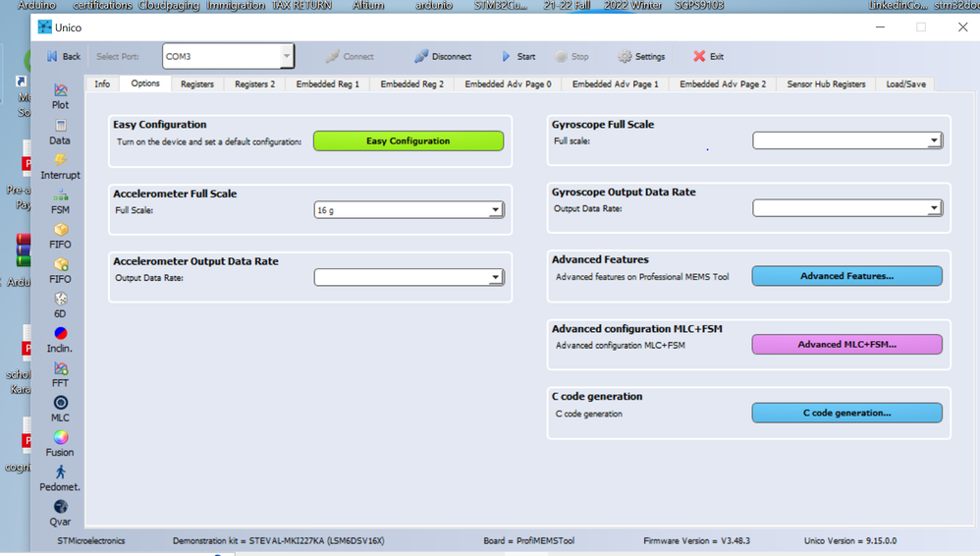Switch to the Registers 2 tab
980x556 pixels.
coord(254,83)
